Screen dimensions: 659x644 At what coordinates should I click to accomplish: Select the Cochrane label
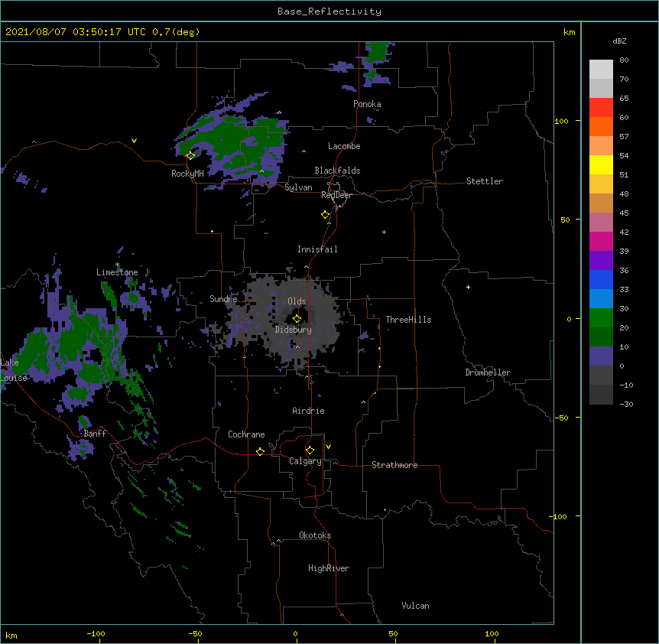pos(246,434)
